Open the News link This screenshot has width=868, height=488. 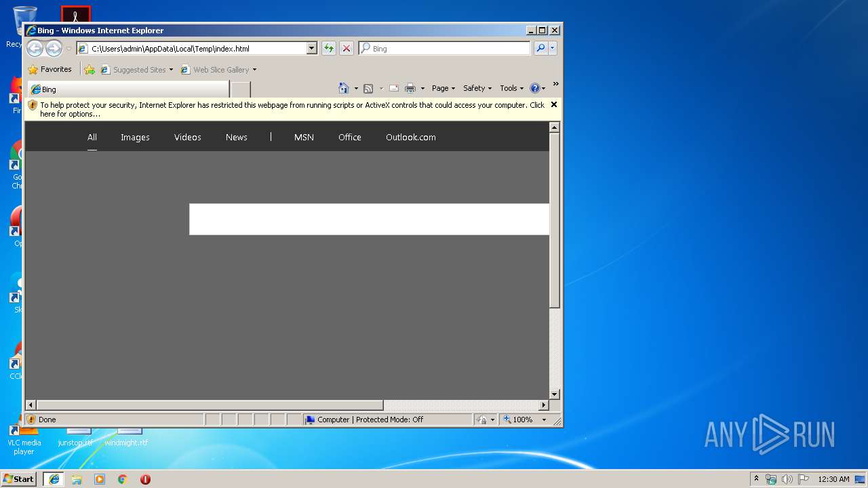tap(237, 137)
